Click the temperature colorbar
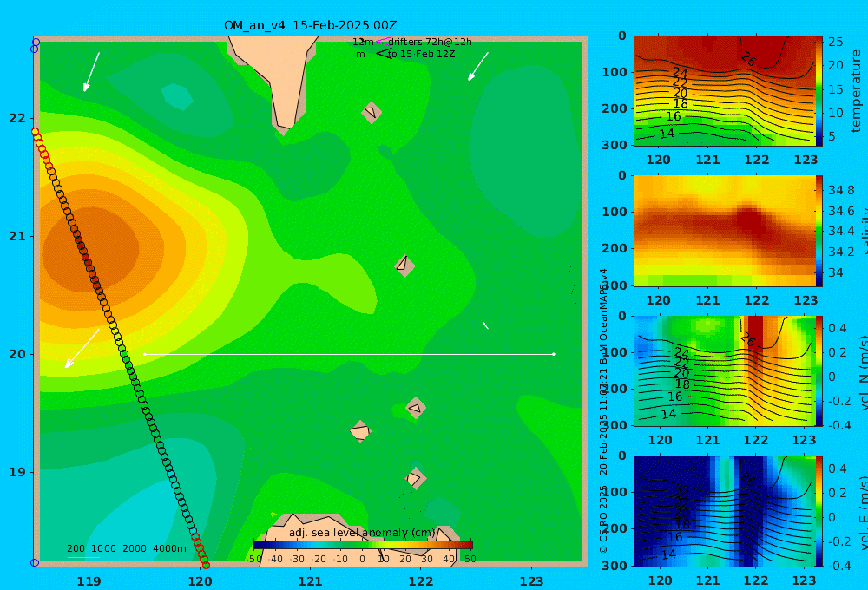This screenshot has width=868, height=590. click(819, 90)
